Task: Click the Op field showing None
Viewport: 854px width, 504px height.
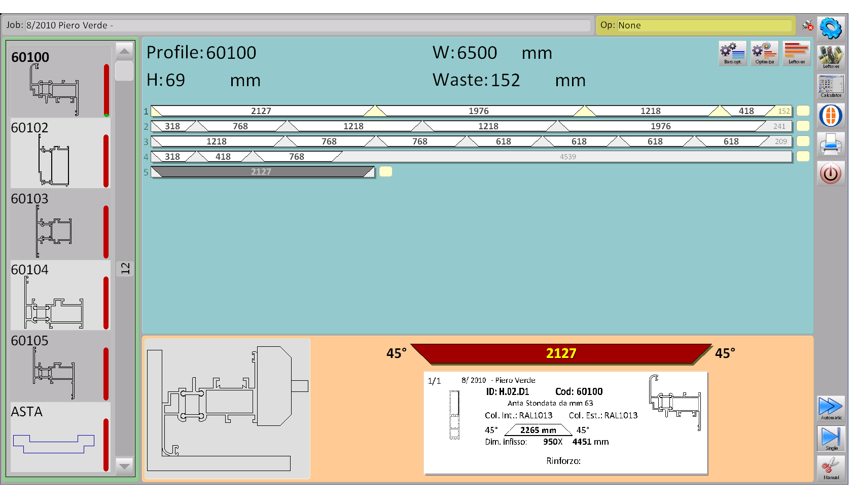Action: pyautogui.click(x=703, y=25)
